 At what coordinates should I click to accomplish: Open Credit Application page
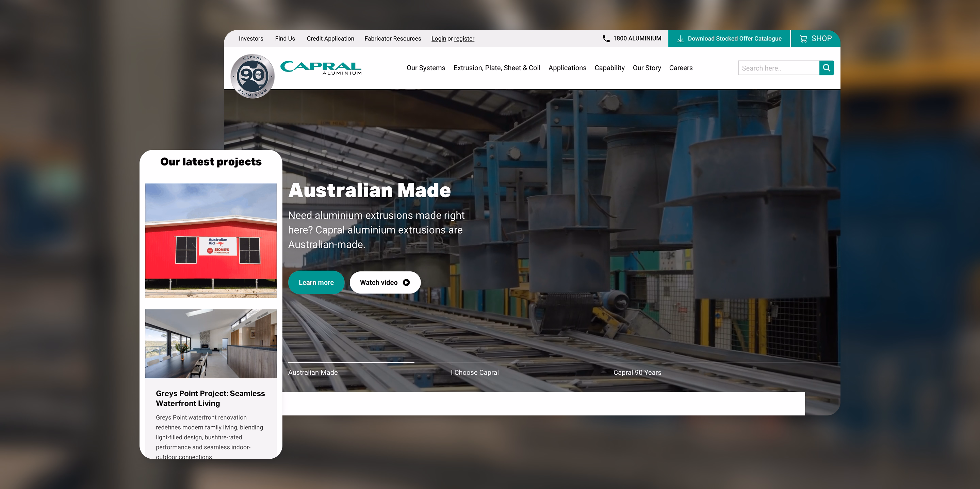click(x=330, y=38)
